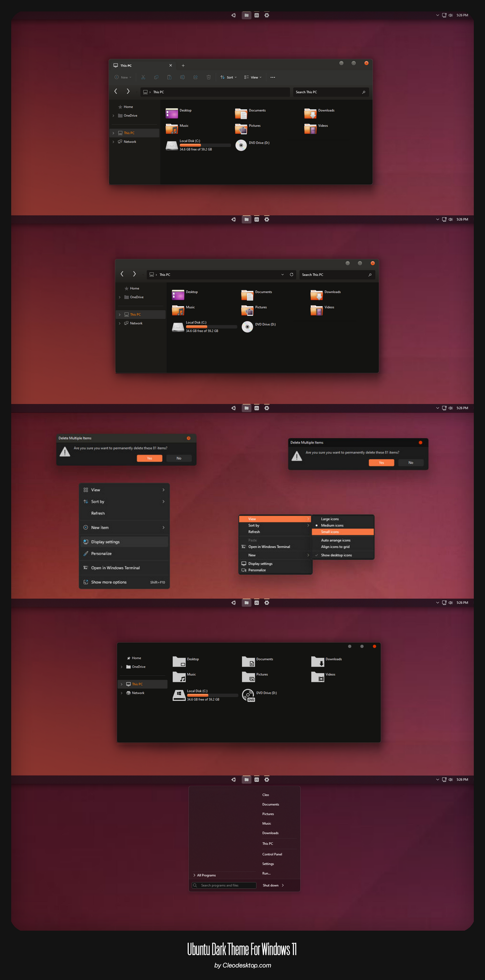Click the Shut down button

270,885
